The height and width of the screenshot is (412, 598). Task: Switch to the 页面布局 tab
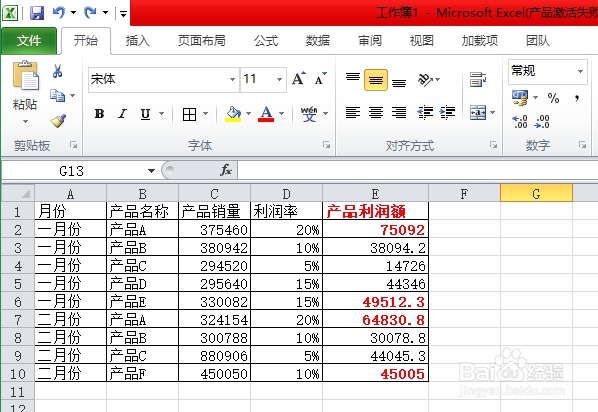[202, 40]
